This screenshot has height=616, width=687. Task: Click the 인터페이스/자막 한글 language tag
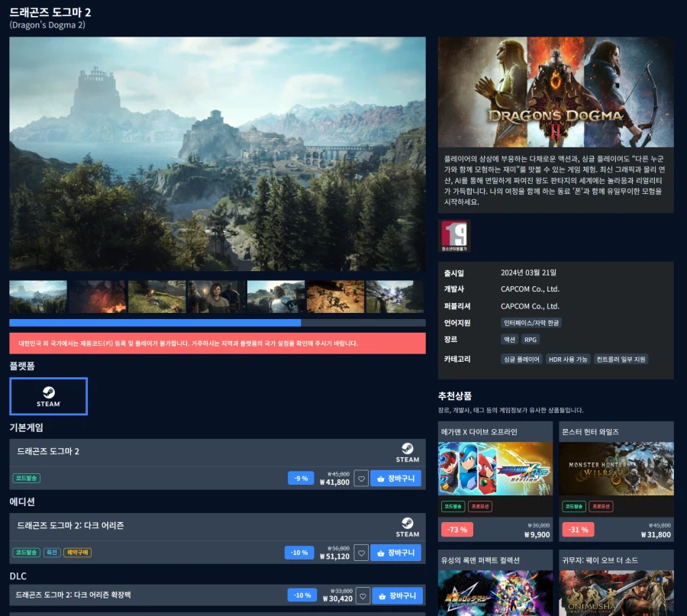(531, 323)
